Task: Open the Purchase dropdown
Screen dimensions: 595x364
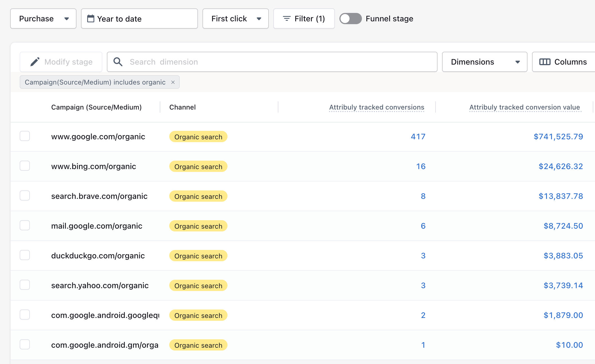Action: (43, 19)
